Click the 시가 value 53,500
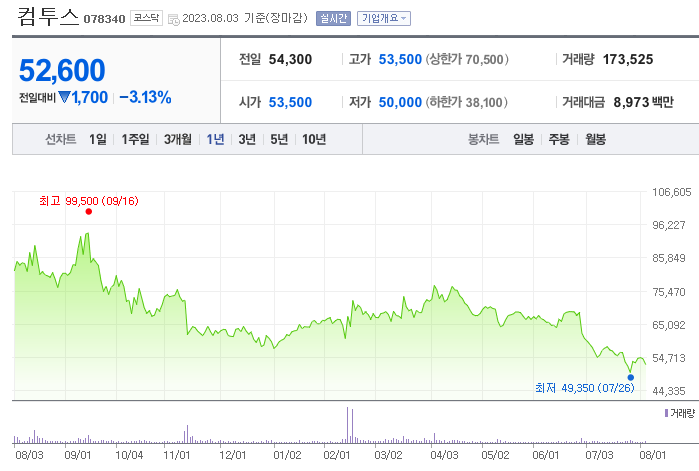 pyautogui.click(x=290, y=102)
